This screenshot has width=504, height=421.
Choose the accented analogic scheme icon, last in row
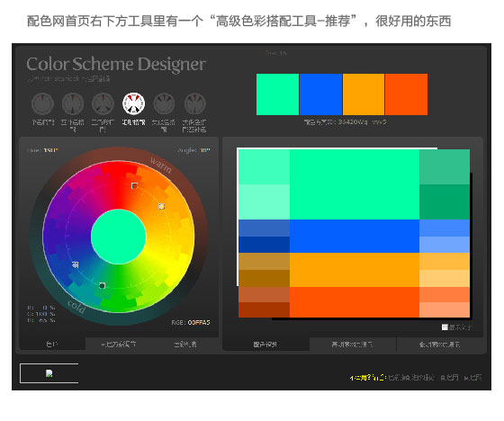[194, 103]
